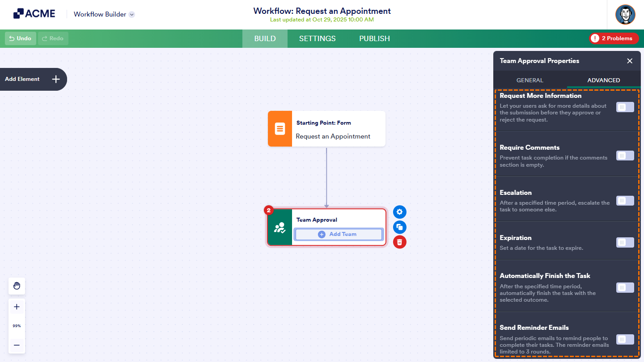644x362 pixels.
Task: Enable the Escalation toggle
Action: coord(625,201)
